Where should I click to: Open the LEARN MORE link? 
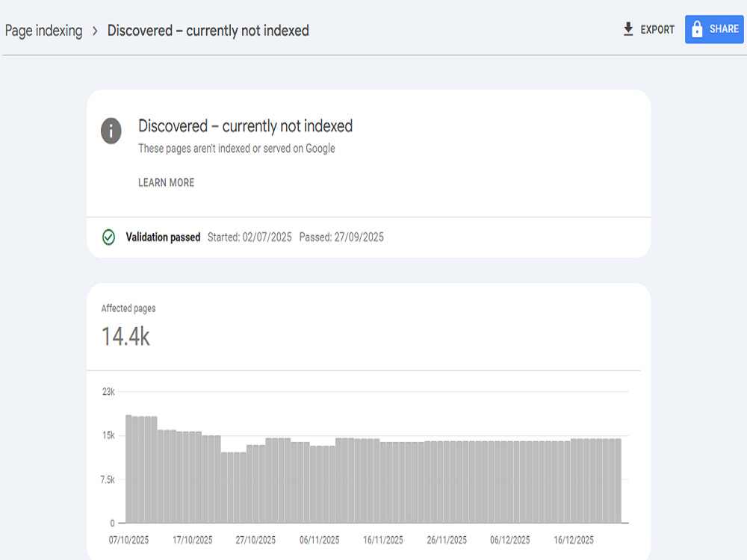pos(167,182)
